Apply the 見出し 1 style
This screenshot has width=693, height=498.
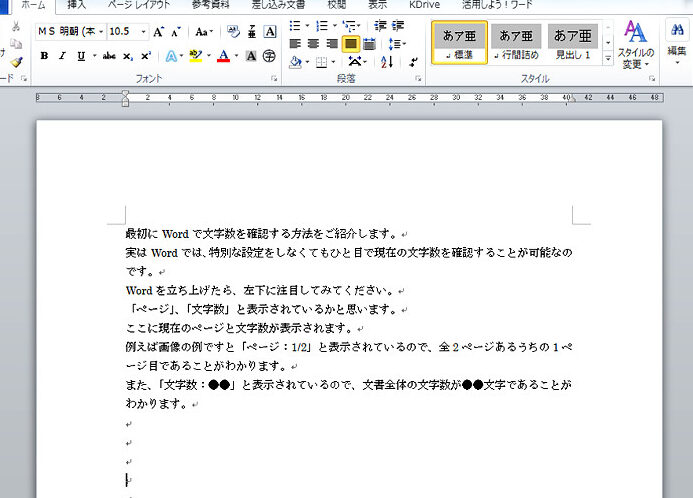pos(572,44)
